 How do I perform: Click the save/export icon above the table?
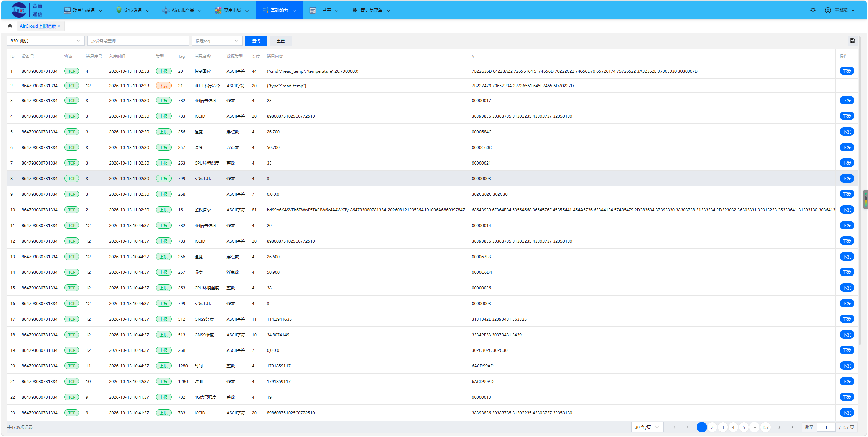tap(852, 41)
